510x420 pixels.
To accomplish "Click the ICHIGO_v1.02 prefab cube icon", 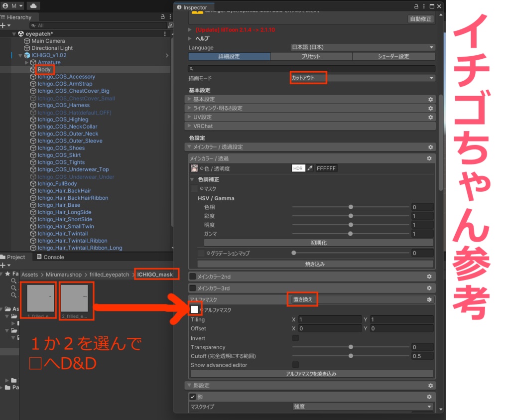I will click(27, 55).
